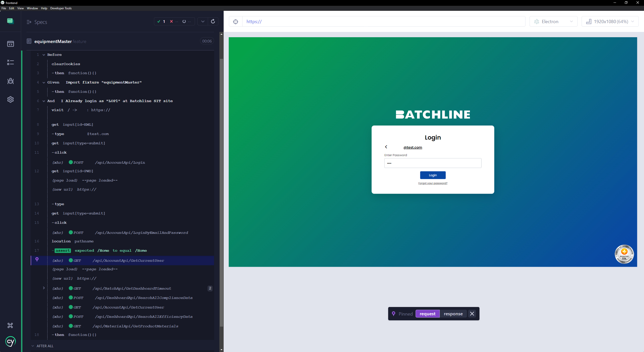Select the assert expected /Home row
Image resolution: width=644 pixels, height=352 pixels.
(122, 251)
